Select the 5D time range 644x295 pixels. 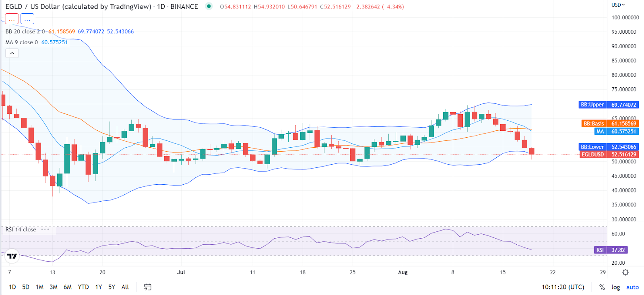click(x=26, y=287)
